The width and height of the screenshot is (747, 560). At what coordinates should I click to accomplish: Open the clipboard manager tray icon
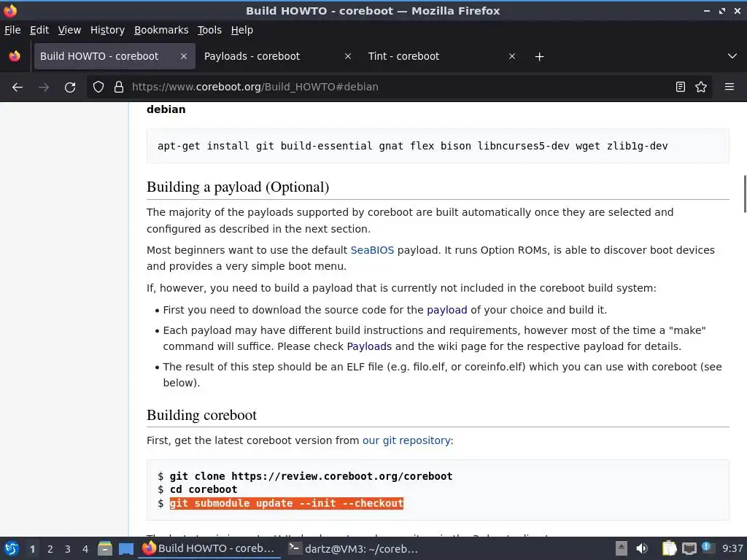pyautogui.click(x=669, y=548)
